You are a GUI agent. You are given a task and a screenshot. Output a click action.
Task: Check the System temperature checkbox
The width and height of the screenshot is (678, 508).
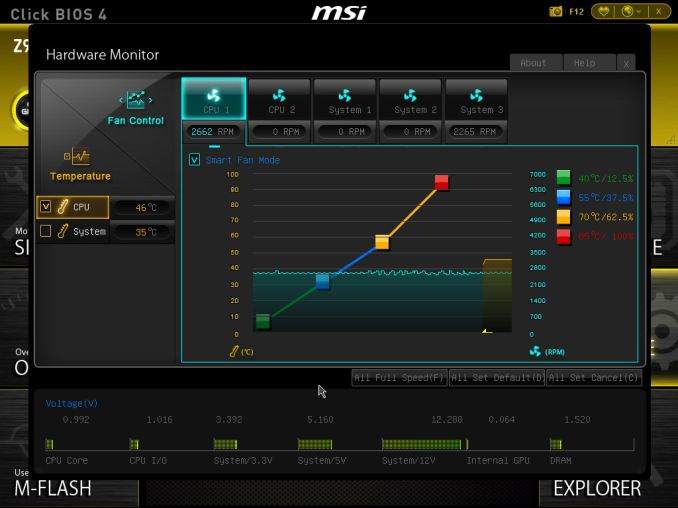(x=45, y=231)
